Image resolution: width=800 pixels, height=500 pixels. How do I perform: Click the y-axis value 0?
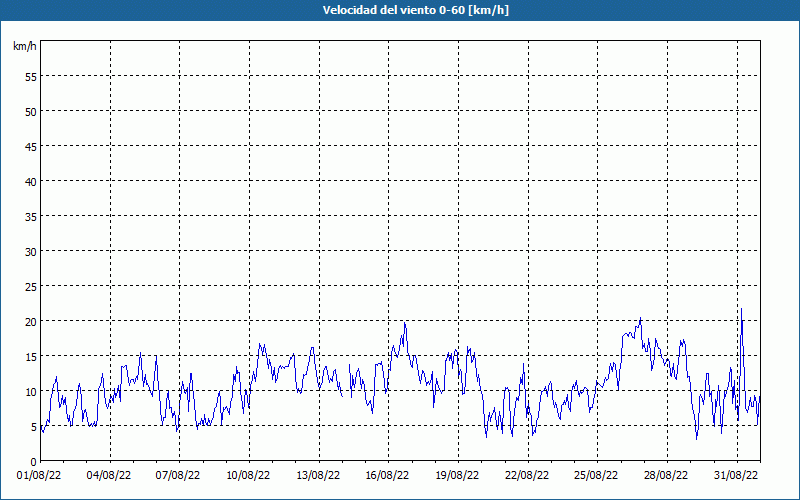pos(34,461)
